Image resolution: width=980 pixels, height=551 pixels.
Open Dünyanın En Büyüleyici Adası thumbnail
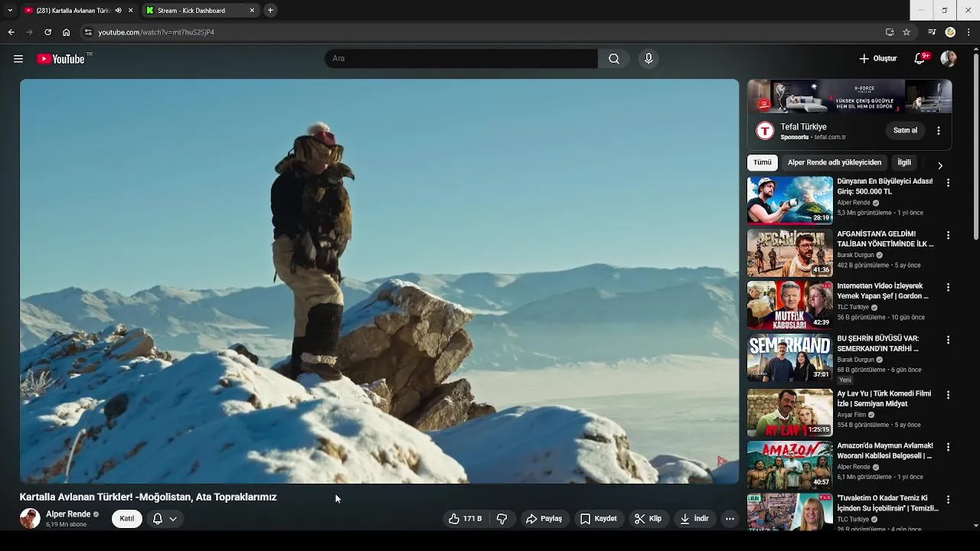click(x=790, y=200)
